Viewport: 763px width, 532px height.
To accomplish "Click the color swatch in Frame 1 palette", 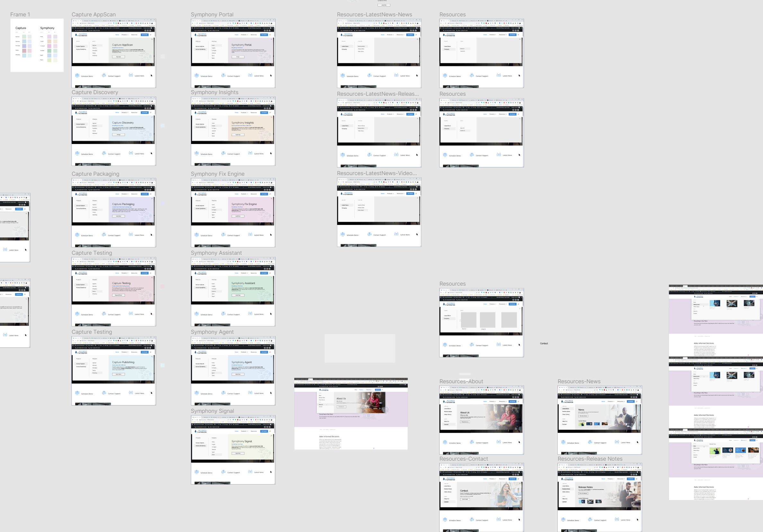I will (24, 38).
